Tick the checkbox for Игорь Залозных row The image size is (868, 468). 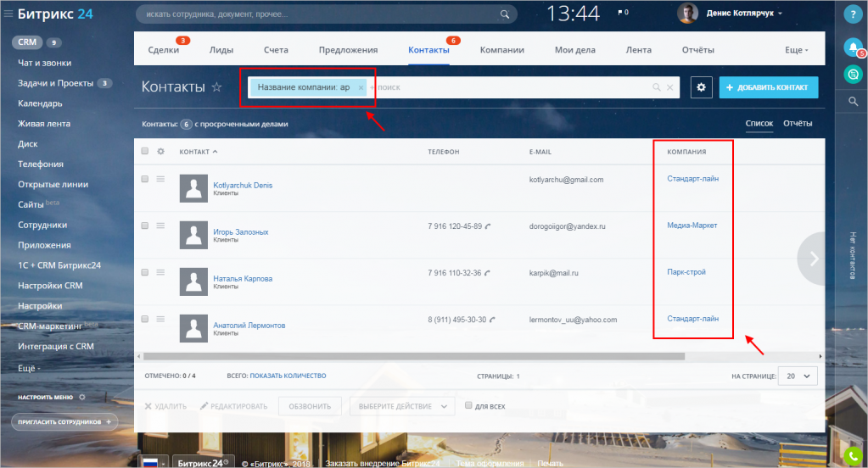(x=145, y=226)
